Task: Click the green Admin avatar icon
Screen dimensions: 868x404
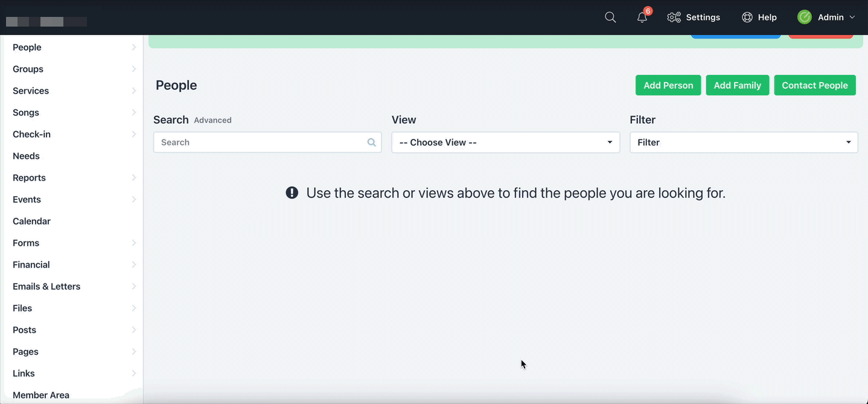Action: point(804,18)
